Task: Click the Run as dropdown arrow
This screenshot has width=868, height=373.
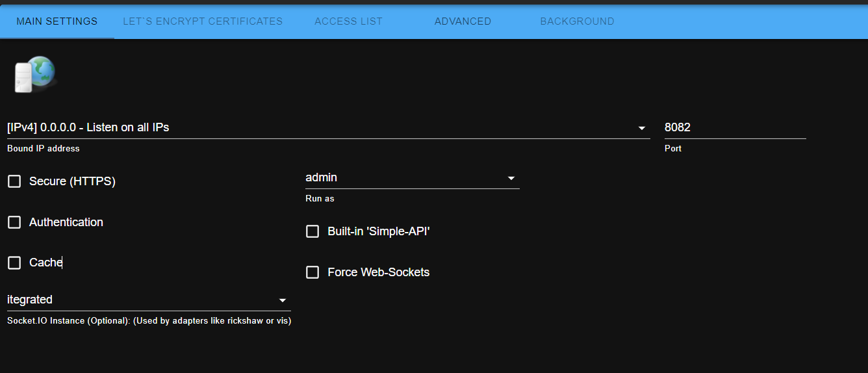Action: 511,178
